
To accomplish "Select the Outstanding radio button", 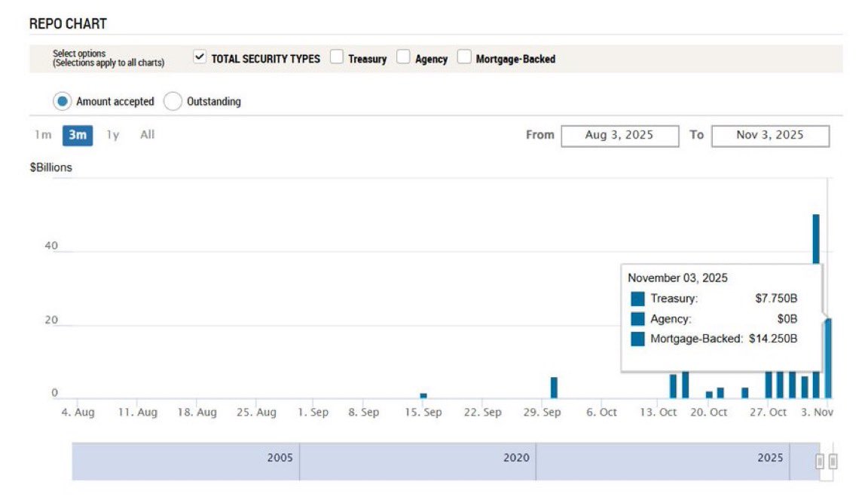I will [x=173, y=101].
